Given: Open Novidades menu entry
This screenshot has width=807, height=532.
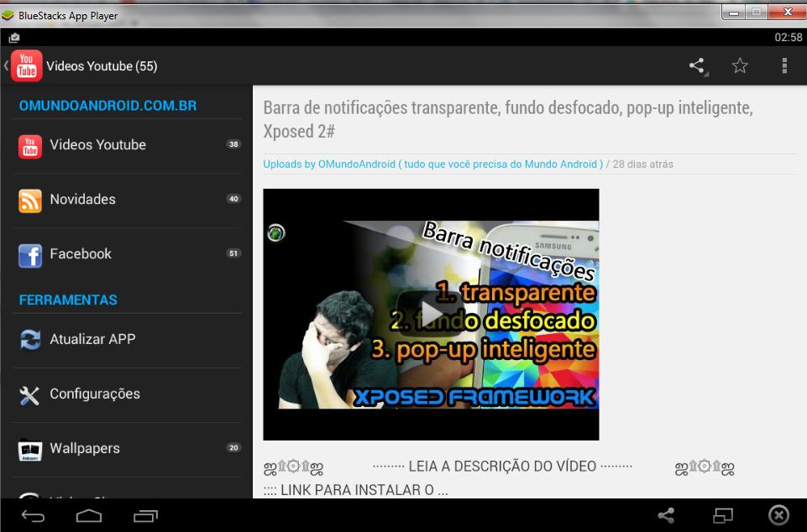Looking at the screenshot, I should [x=127, y=200].
